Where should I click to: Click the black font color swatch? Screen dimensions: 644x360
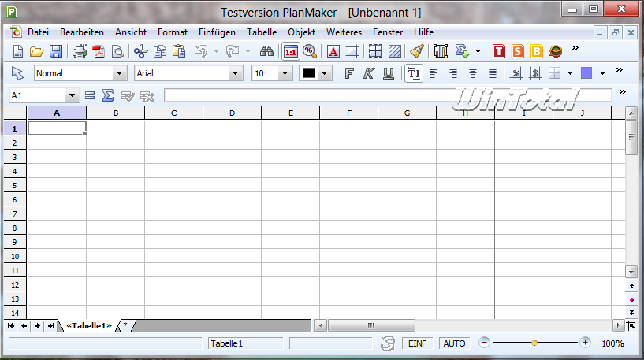[309, 73]
